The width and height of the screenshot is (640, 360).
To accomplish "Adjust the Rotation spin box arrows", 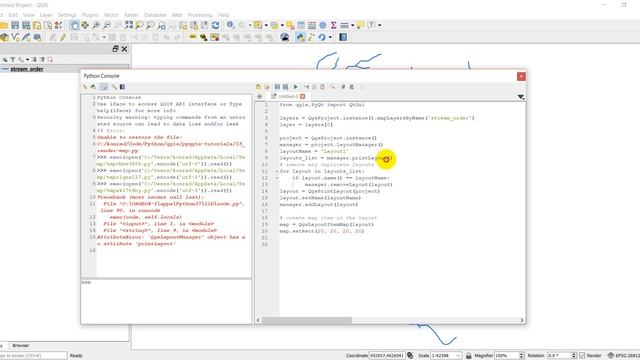I will (x=573, y=356).
